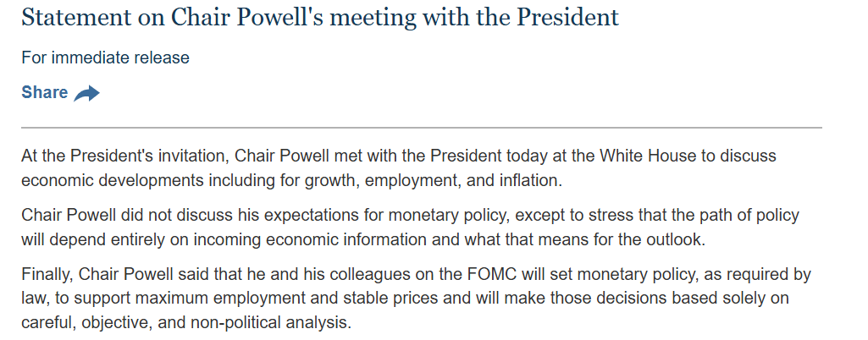Click the paragraph beginning 'Finally, Chair Powell said'
The height and width of the screenshot is (340, 868).
[x=417, y=298]
